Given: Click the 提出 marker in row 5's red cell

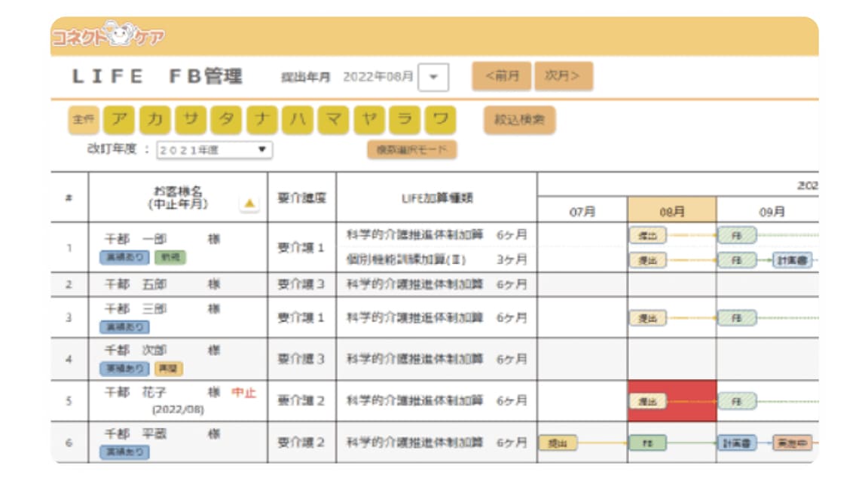Looking at the screenshot, I should coord(647,401).
